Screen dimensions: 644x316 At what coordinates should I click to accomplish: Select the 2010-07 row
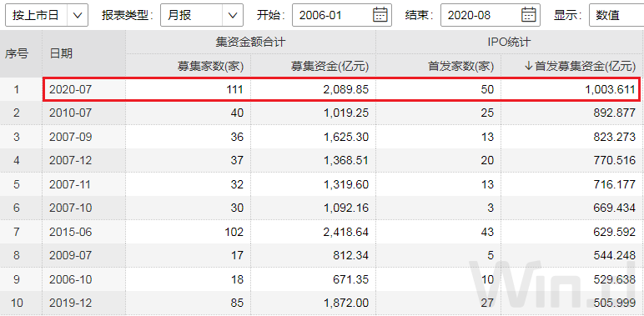tap(322, 113)
